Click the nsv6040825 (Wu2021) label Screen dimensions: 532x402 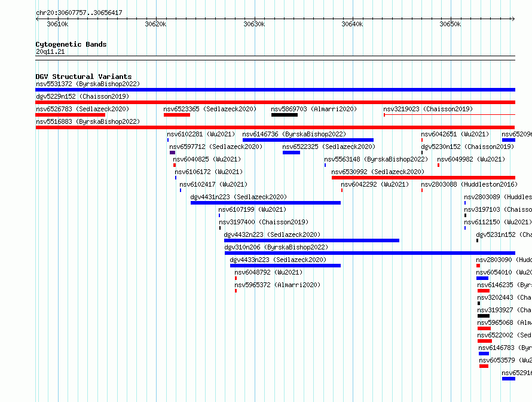click(x=207, y=159)
